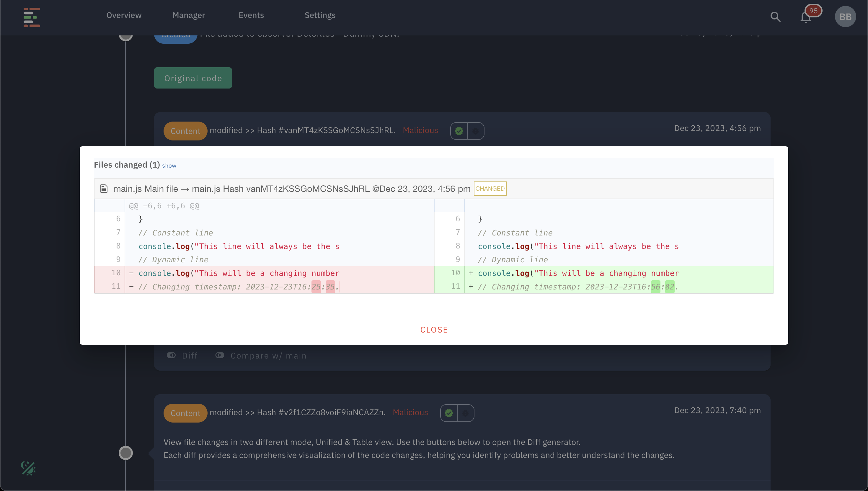The height and width of the screenshot is (491, 868).
Task: Open the BB user avatar menu
Action: [x=845, y=17]
